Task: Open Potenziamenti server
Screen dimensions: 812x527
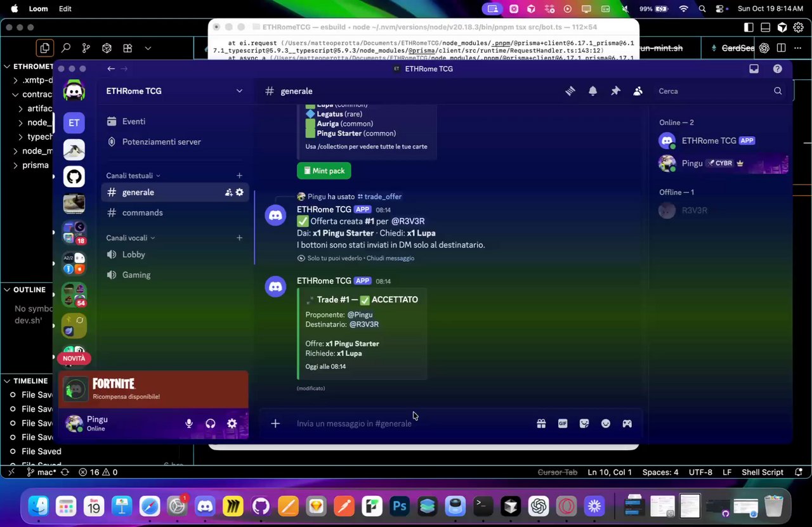Action: (174, 141)
